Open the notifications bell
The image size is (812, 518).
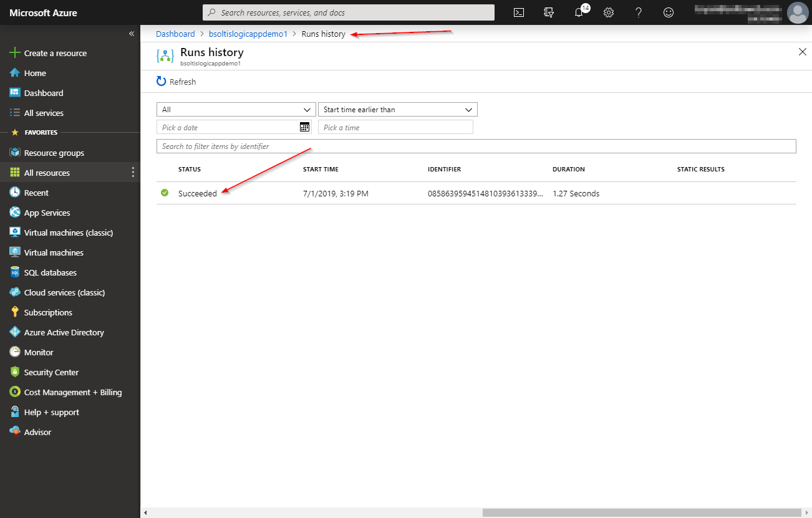[579, 12]
